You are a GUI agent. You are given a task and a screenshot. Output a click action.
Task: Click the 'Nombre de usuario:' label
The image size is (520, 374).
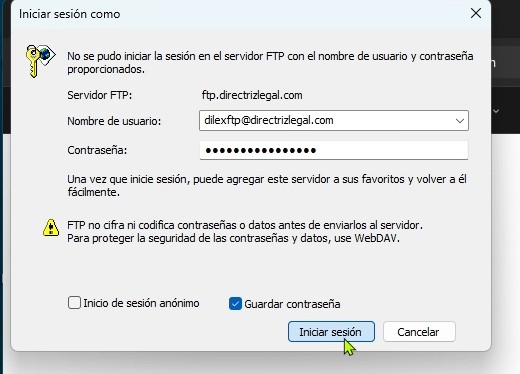[x=114, y=121]
